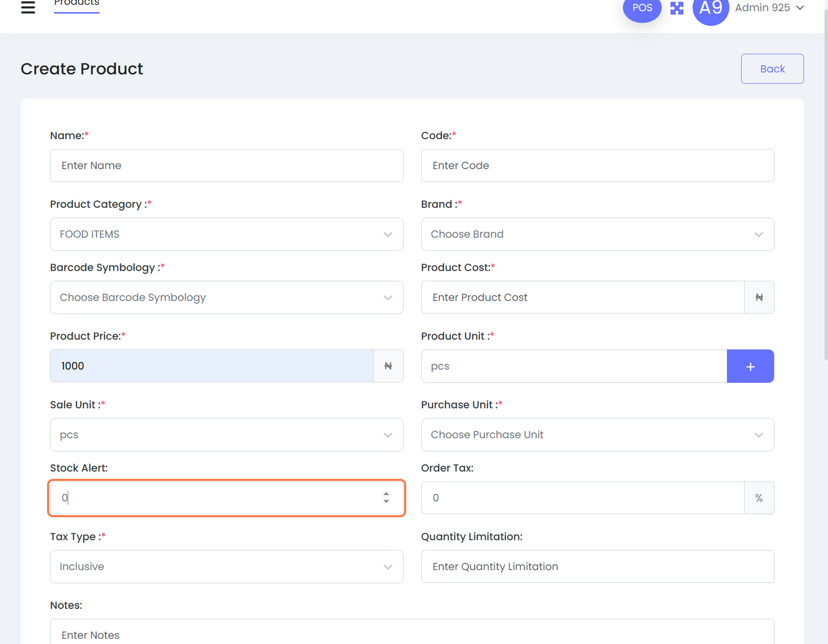
Task: Expand the Choose Purchase Unit dropdown
Action: pyautogui.click(x=597, y=435)
